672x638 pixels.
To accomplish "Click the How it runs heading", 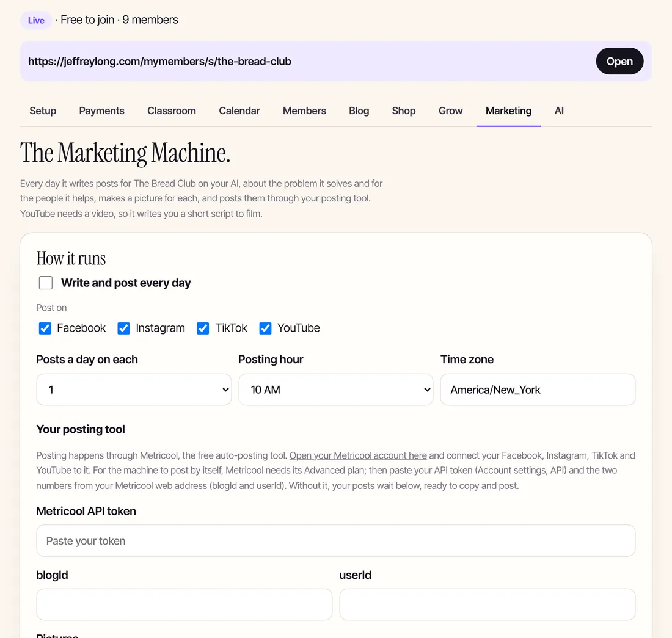I will (x=71, y=258).
